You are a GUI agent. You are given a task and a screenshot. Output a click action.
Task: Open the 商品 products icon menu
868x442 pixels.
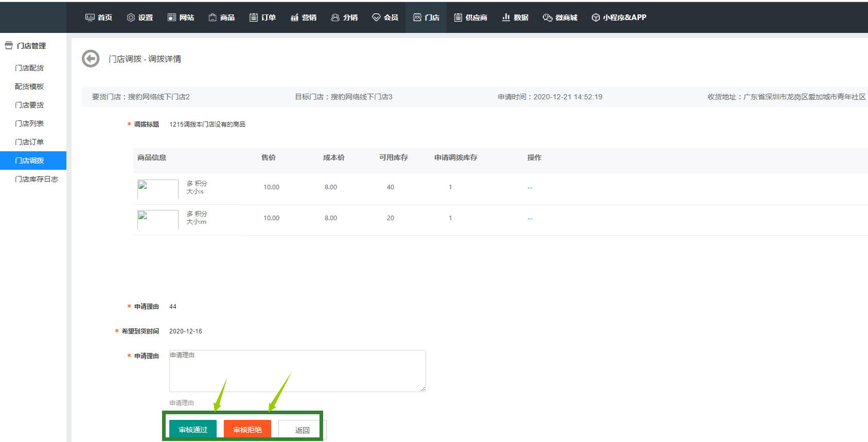point(212,17)
